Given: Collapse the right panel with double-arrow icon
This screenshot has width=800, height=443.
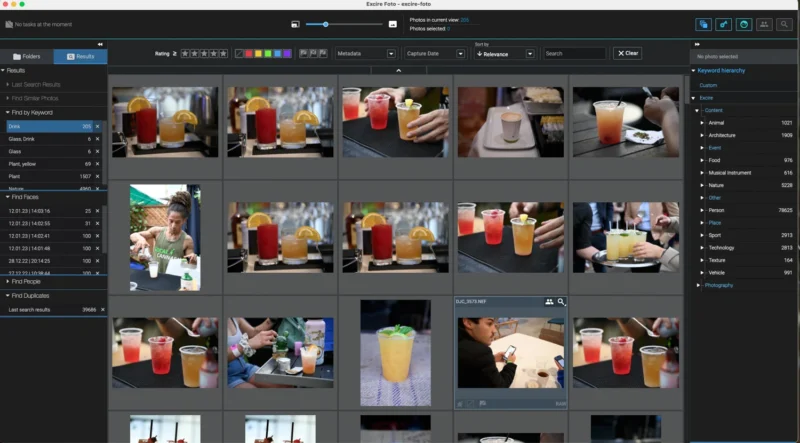Looking at the screenshot, I should point(697,44).
